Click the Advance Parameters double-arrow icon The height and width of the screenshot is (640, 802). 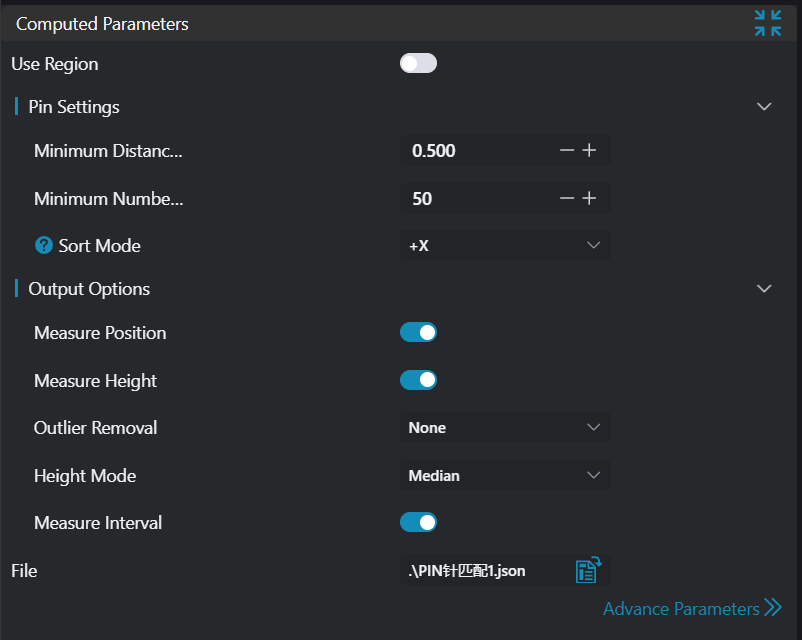point(772,607)
